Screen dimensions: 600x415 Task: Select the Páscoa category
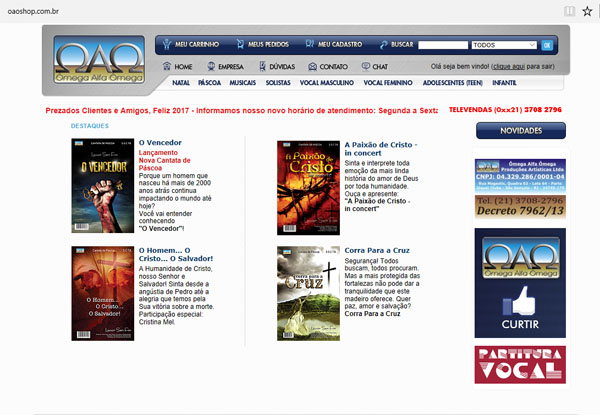tap(209, 83)
